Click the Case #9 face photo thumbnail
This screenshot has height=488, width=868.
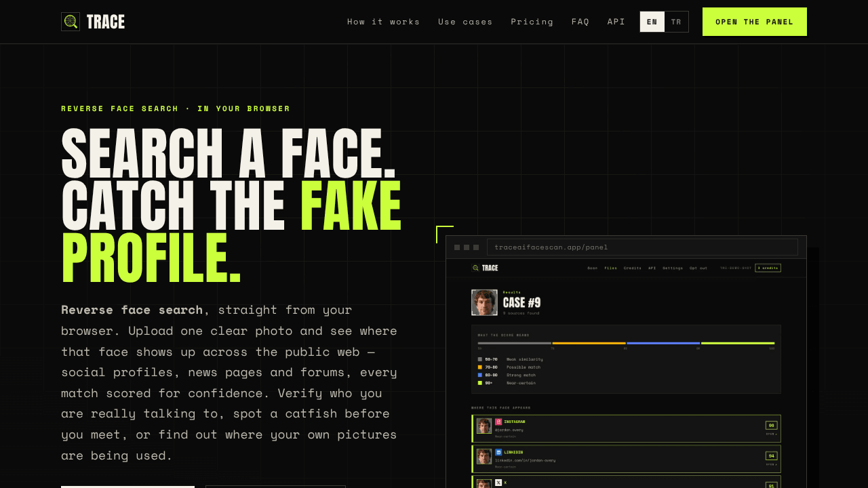coord(485,302)
